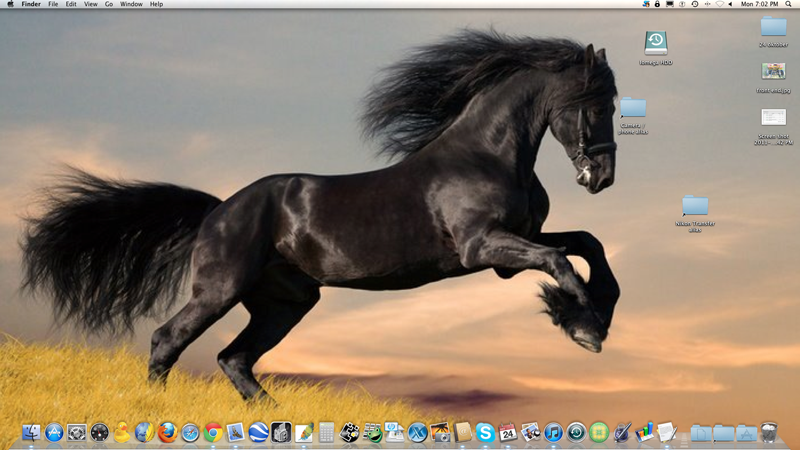800x450 pixels.
Task: Open the black-and-white camera app icon
Action: (x=281, y=433)
